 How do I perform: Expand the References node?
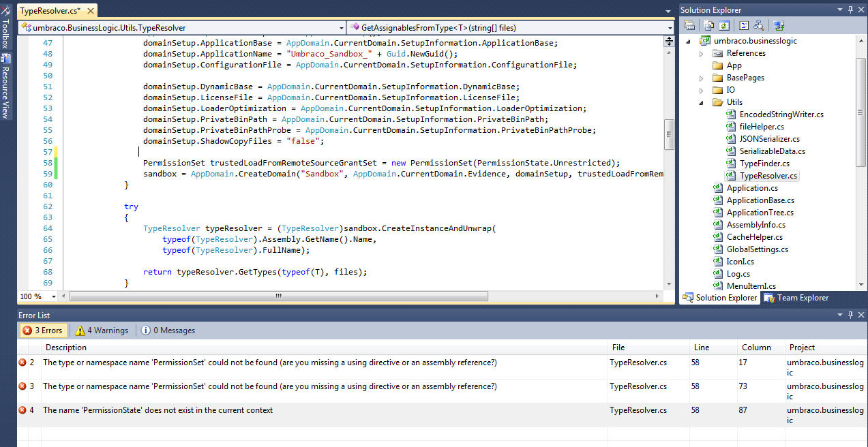coord(701,53)
